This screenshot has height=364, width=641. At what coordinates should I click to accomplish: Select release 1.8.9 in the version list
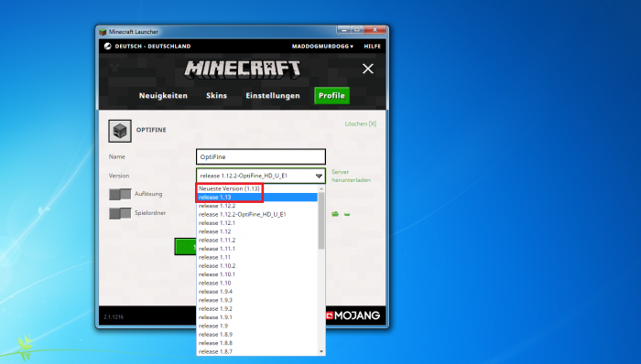click(x=257, y=334)
